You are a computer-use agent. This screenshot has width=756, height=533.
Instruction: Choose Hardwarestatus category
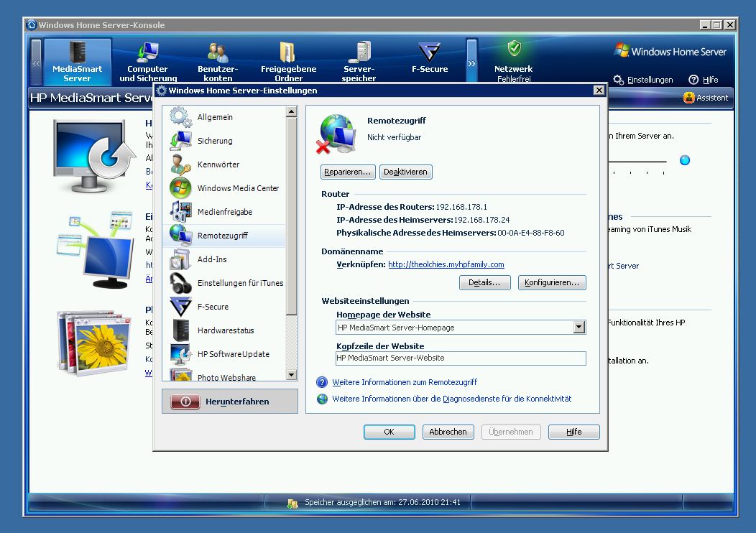tap(224, 330)
